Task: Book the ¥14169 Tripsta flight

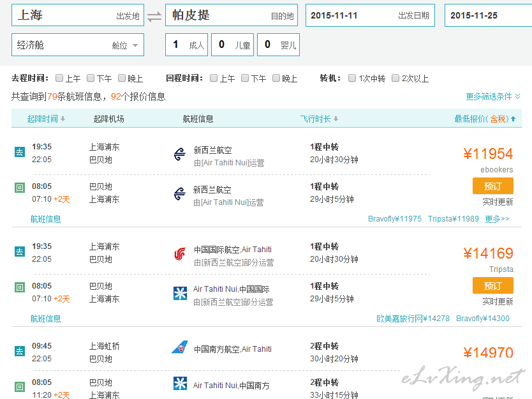Action: (492, 285)
